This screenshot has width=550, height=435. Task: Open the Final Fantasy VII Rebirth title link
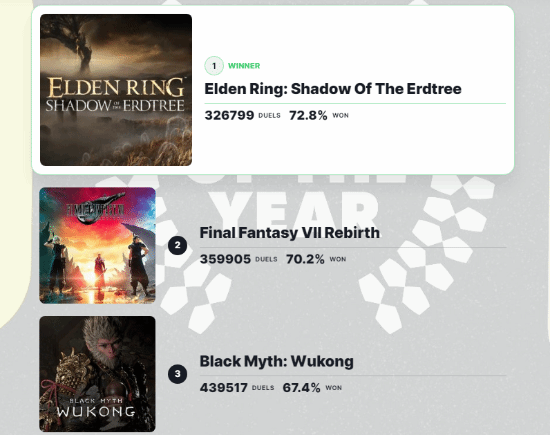point(289,233)
